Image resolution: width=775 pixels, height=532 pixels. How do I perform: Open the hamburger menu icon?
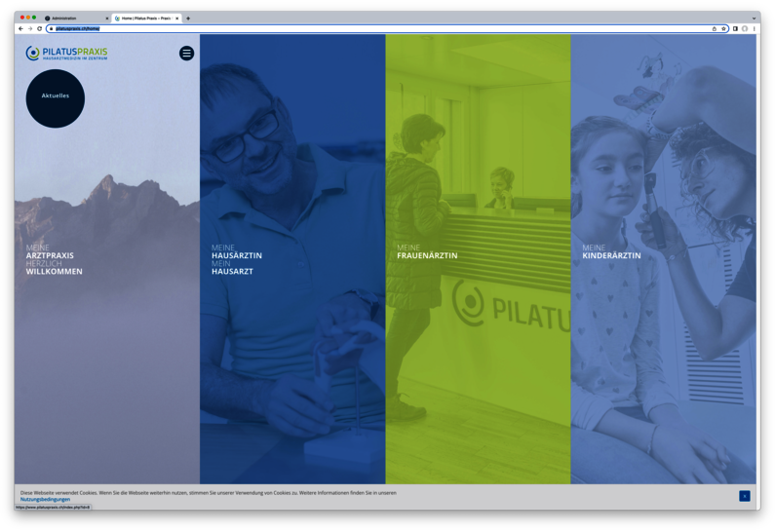[186, 54]
